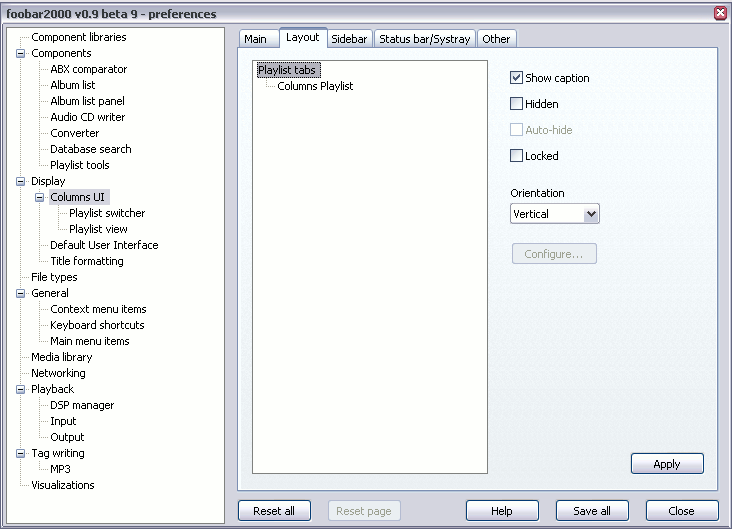This screenshot has width=732, height=529.
Task: Click the Apply button
Action: pyautogui.click(x=667, y=464)
